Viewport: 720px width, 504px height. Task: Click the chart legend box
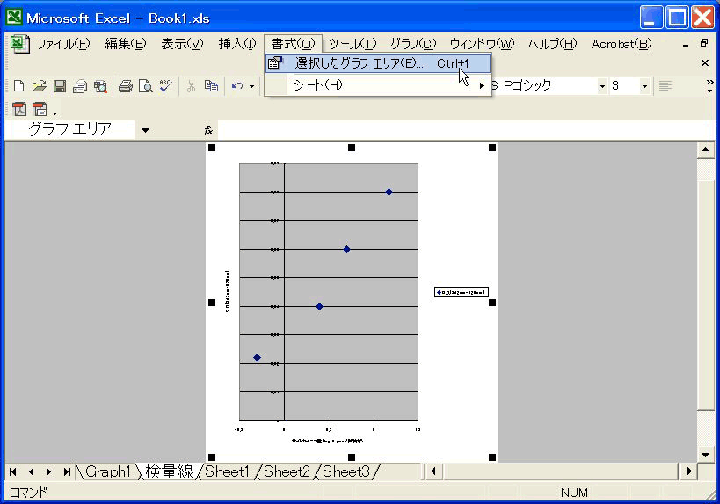click(460, 292)
